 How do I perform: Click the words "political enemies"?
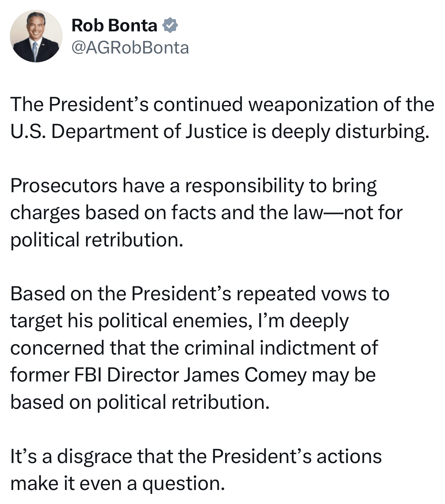173,321
